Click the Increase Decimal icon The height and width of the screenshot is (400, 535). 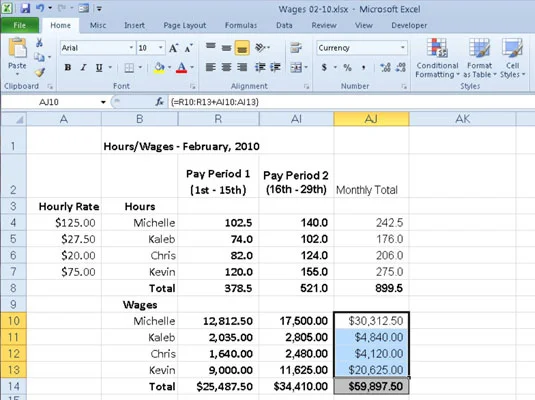pos(386,68)
